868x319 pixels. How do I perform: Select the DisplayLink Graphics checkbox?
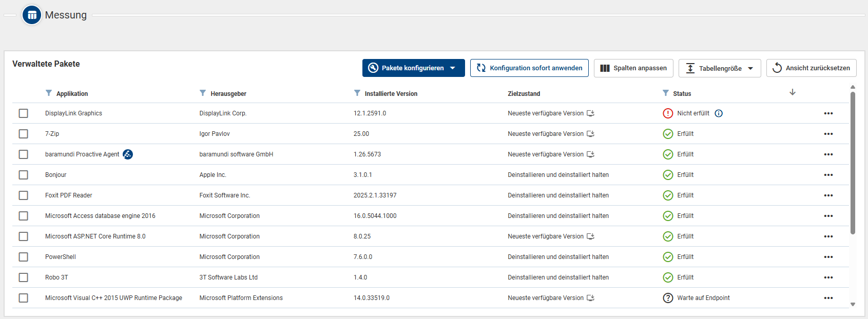pos(24,113)
